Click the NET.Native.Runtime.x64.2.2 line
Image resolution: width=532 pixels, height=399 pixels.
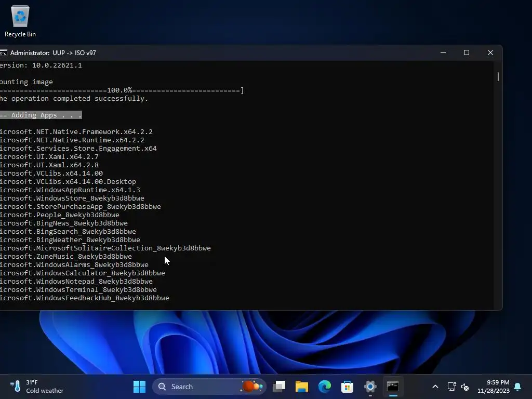pos(72,140)
